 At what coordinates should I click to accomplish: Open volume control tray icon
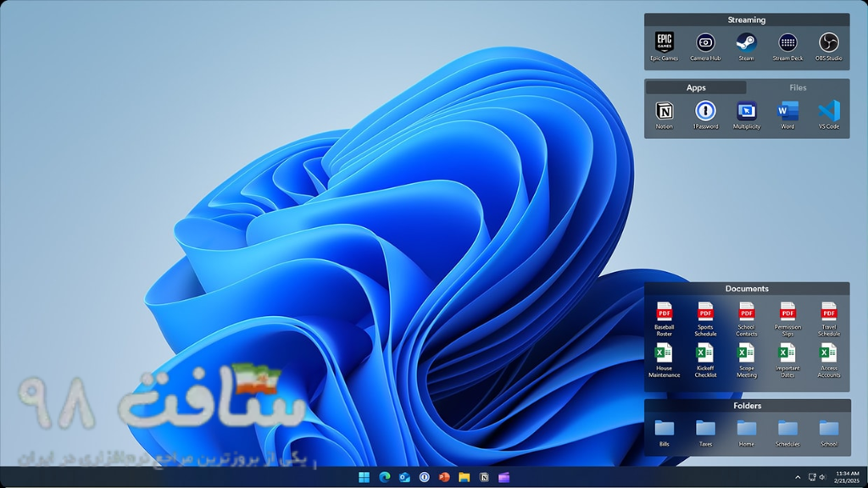(x=822, y=477)
